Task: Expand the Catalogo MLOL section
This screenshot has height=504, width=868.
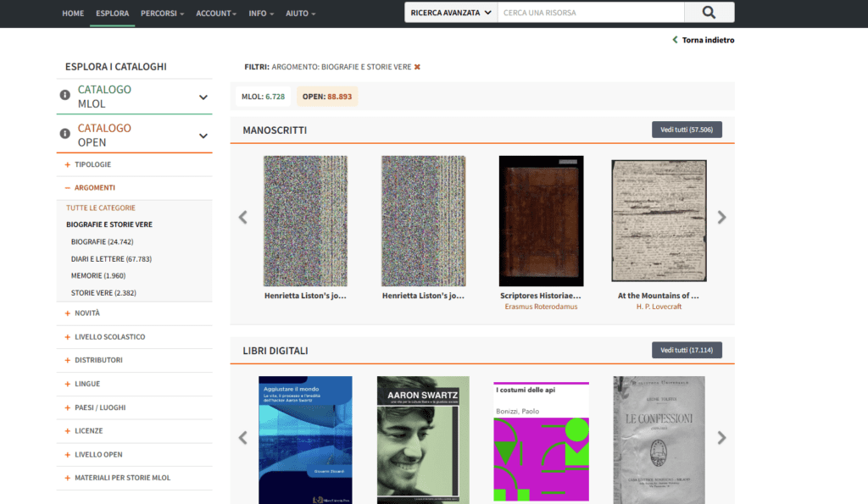Action: coord(203,97)
